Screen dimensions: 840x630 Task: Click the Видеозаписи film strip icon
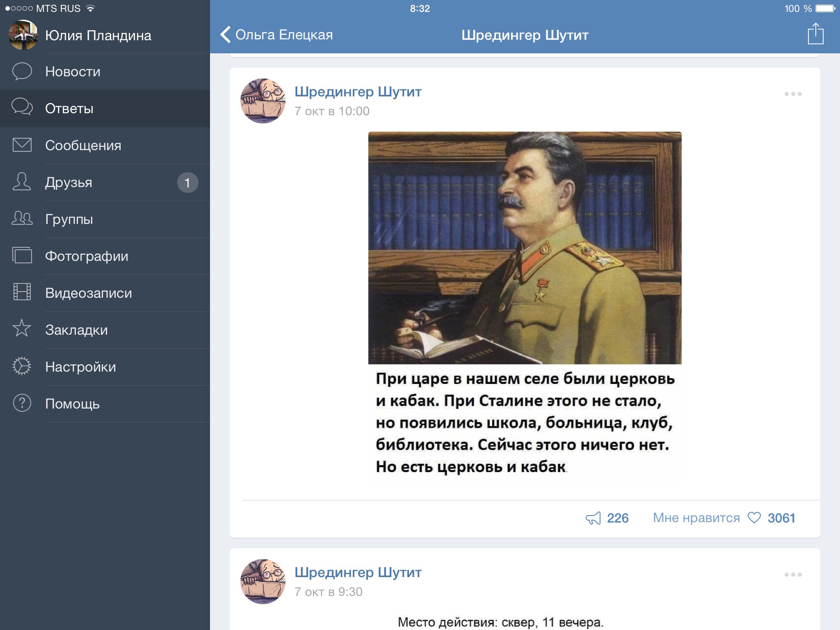click(22, 292)
